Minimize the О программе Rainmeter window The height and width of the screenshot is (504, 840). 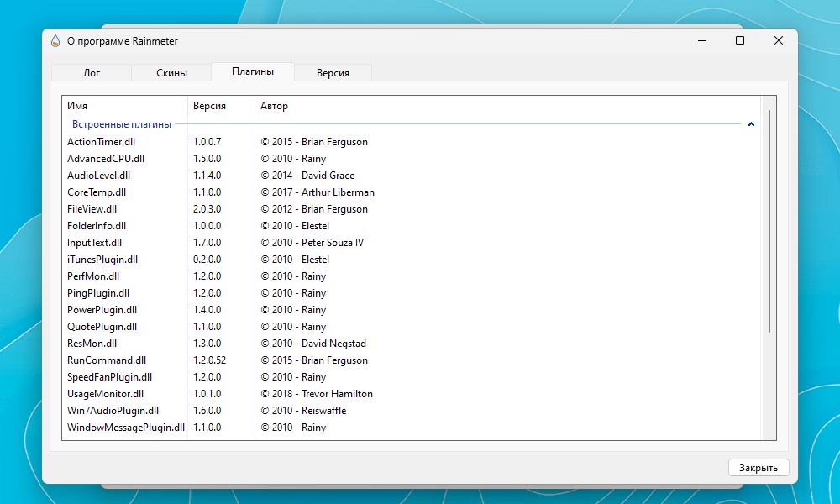(702, 40)
